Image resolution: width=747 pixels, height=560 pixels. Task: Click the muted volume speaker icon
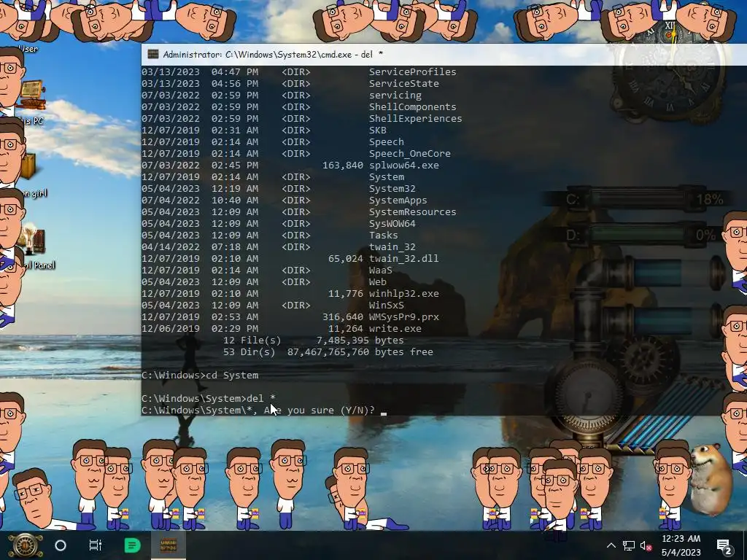[646, 545]
